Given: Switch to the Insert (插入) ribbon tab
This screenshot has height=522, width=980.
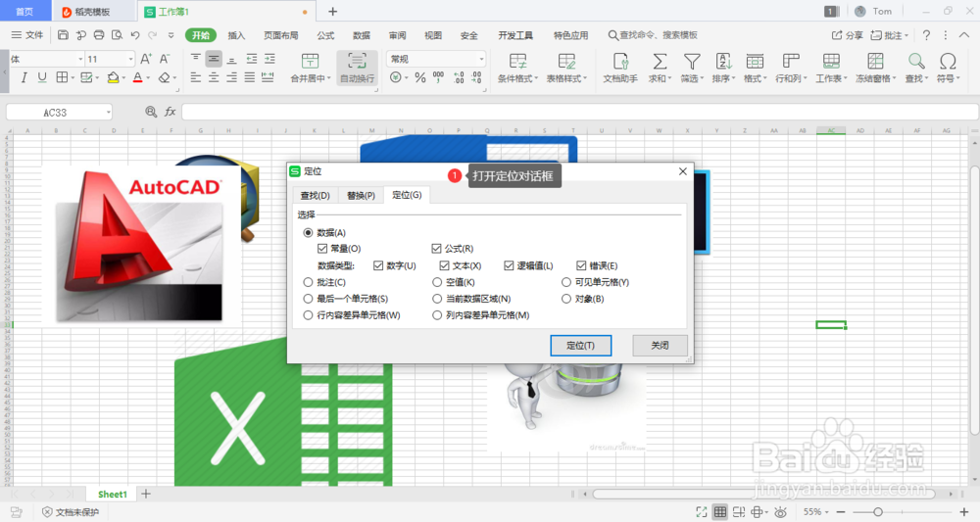Looking at the screenshot, I should click(x=236, y=35).
